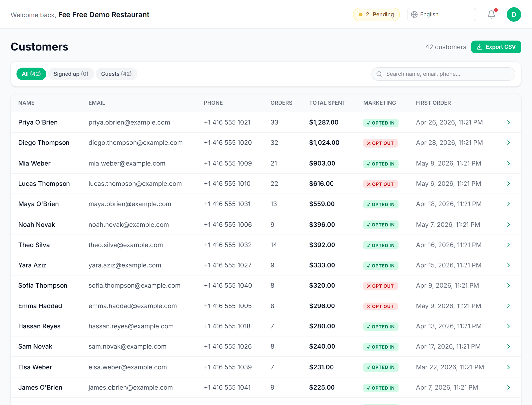
Task: Open Lucas Thompson row chevron
Action: tap(508, 184)
